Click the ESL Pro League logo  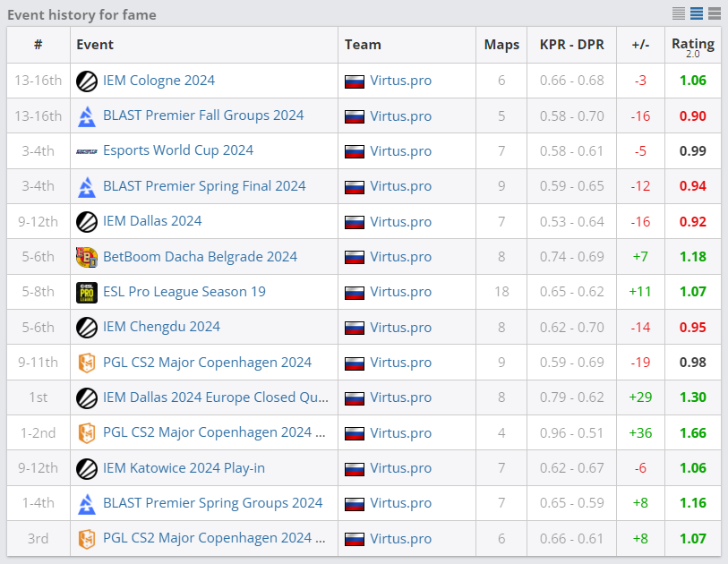click(87, 292)
